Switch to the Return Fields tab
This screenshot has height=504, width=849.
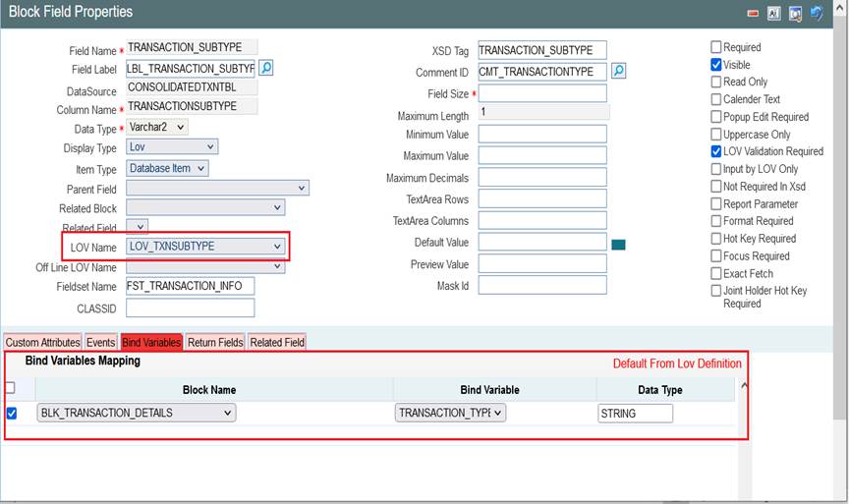click(215, 342)
